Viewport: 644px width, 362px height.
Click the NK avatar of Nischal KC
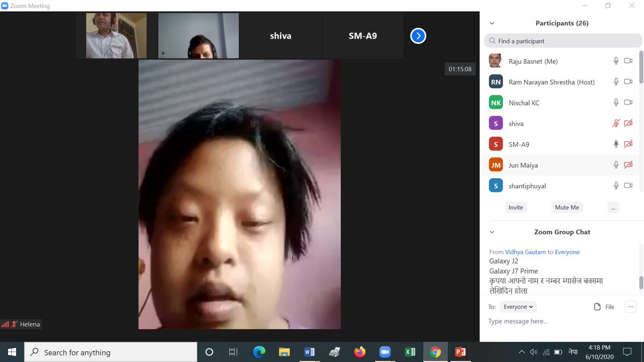pos(495,102)
